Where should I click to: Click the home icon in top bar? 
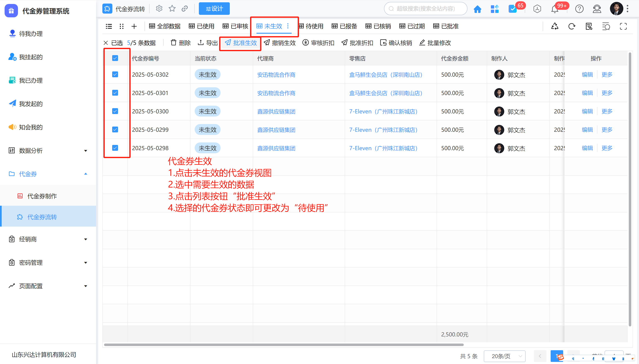478,9
